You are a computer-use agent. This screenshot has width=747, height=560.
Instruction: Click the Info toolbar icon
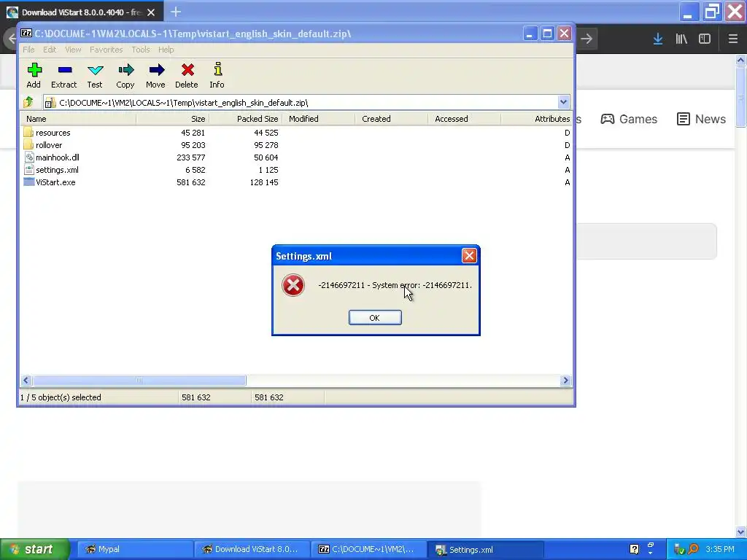(x=217, y=69)
